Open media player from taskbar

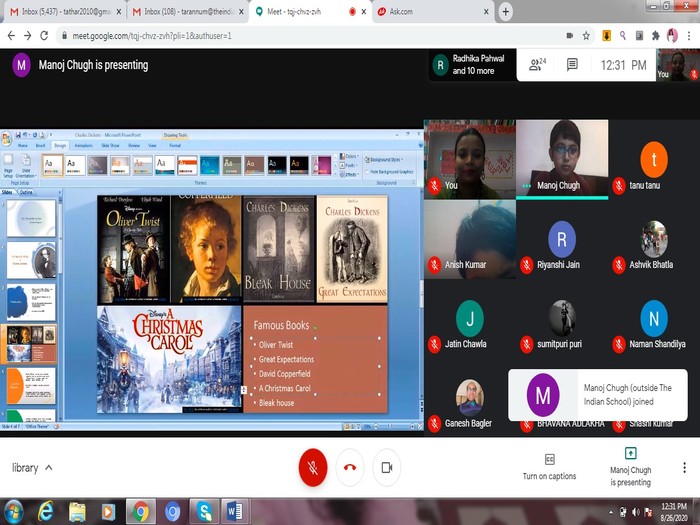(108, 512)
